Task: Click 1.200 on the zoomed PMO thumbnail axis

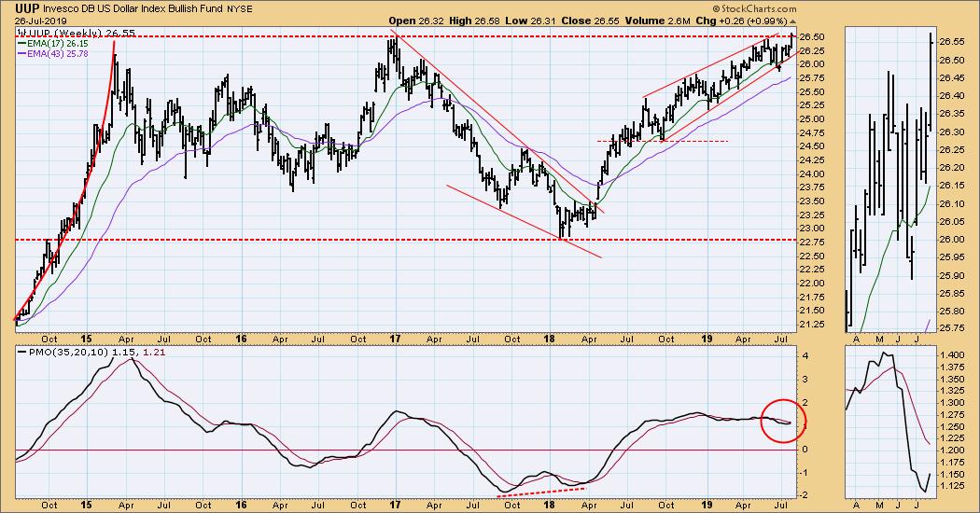Action: click(951, 451)
